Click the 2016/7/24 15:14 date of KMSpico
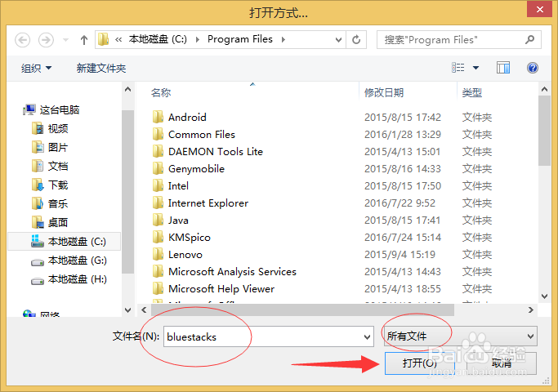The height and width of the screenshot is (392, 558). pos(403,238)
